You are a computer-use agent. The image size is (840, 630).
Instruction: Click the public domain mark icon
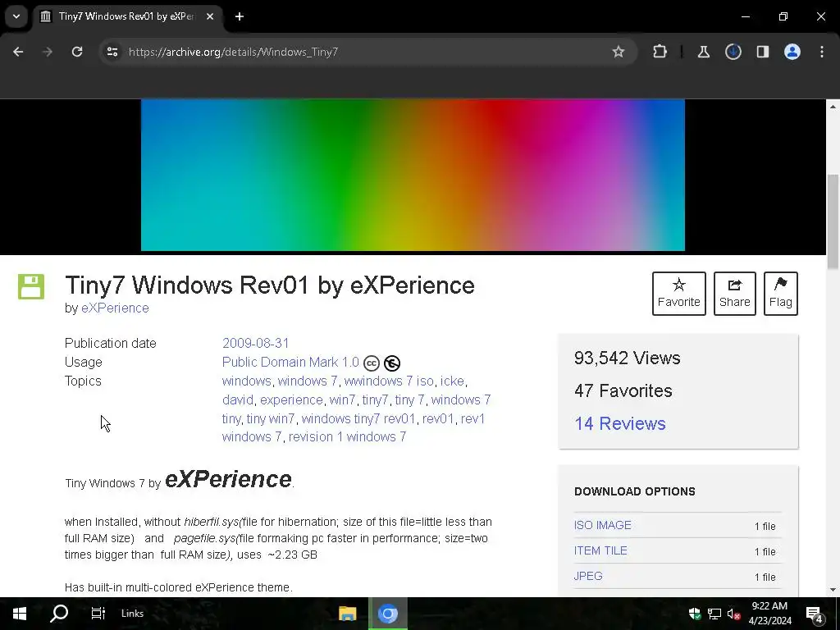point(392,363)
